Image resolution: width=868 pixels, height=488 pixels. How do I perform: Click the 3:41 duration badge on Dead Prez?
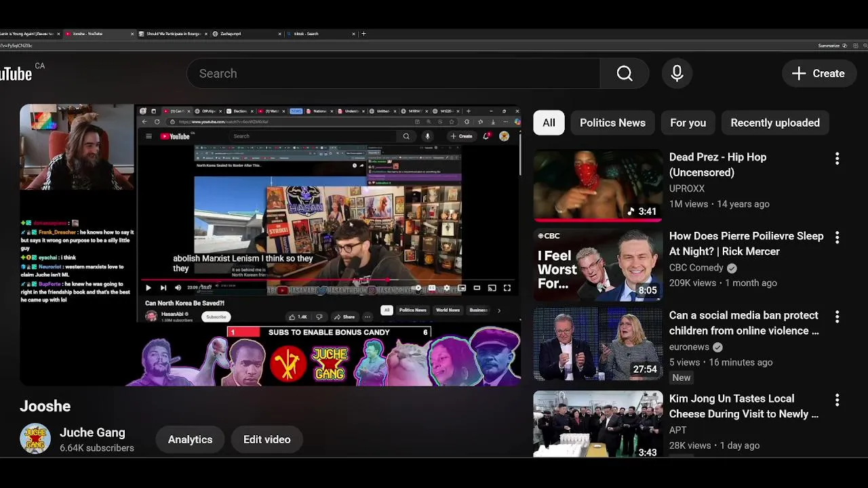643,211
